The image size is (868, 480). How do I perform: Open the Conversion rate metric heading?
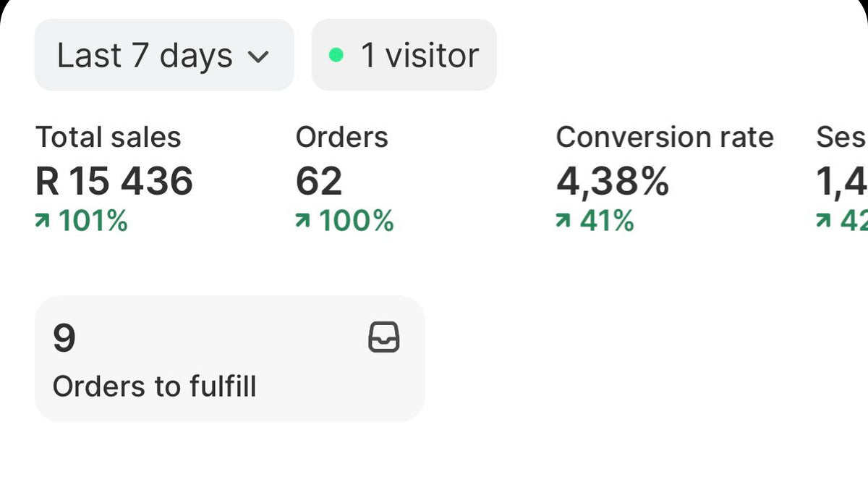click(664, 138)
